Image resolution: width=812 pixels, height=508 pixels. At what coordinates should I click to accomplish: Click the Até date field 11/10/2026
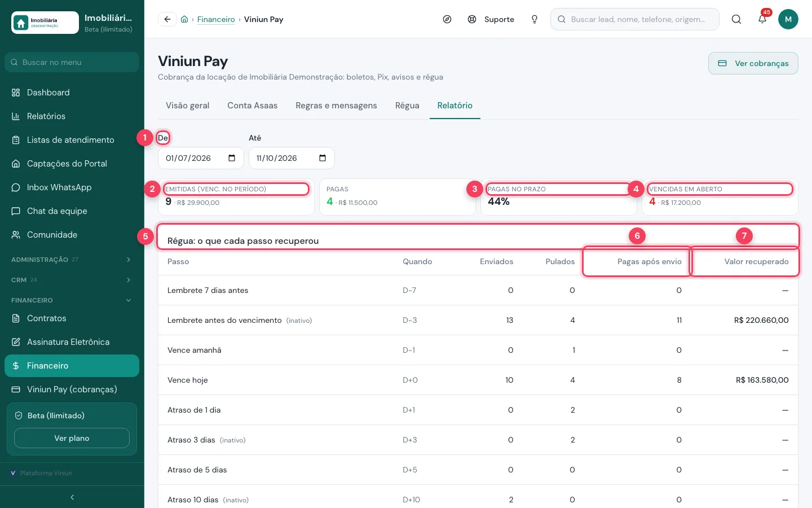(x=292, y=158)
